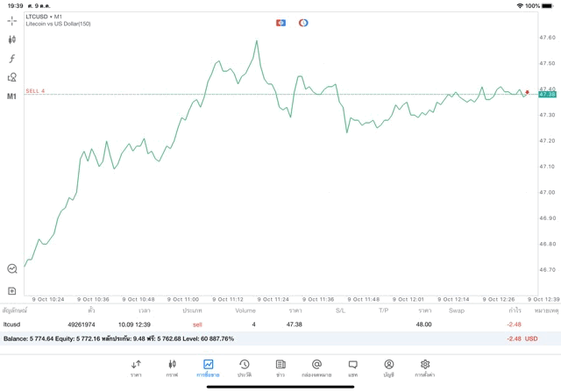The width and height of the screenshot is (561, 392).
Task: Open the Chat tab speech bubble icon
Action: pyautogui.click(x=352, y=368)
